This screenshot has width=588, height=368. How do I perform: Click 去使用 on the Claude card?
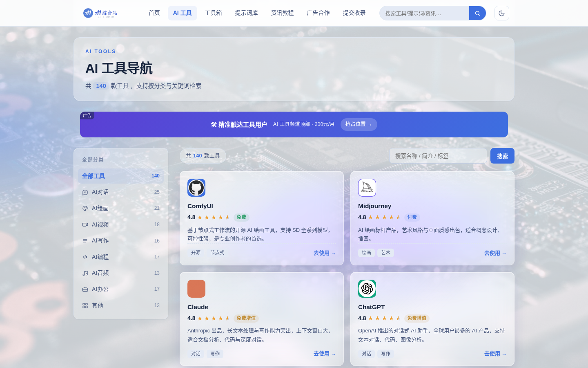(x=325, y=354)
